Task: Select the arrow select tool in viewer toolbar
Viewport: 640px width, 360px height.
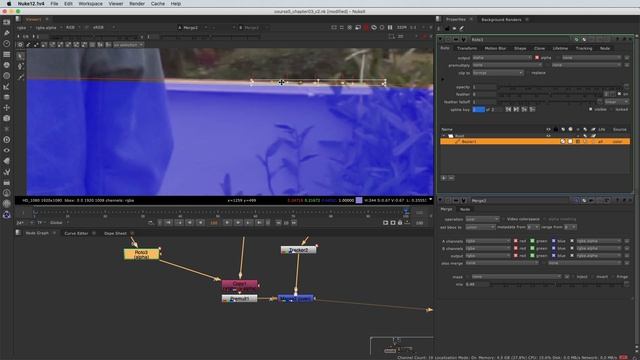Action: tap(20, 56)
